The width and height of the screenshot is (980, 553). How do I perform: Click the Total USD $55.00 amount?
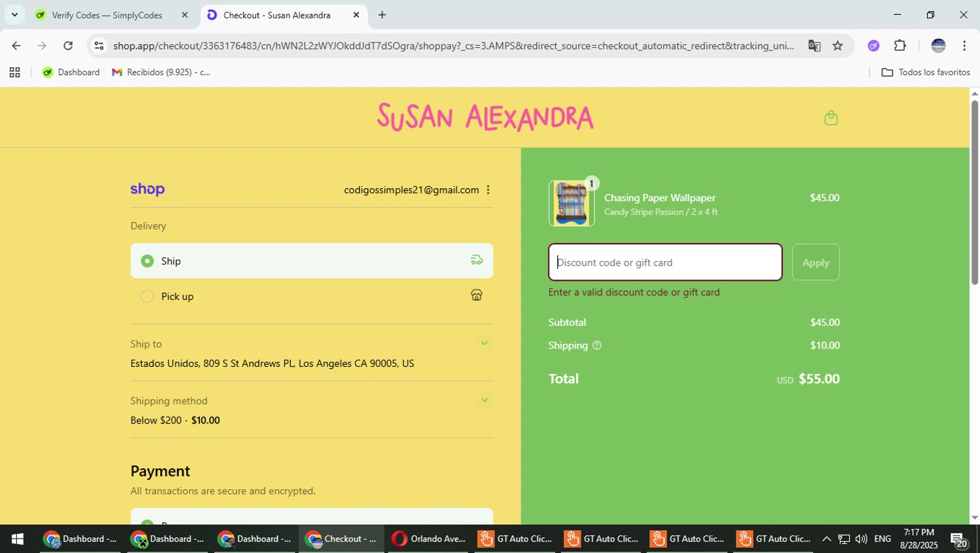pyautogui.click(x=808, y=379)
